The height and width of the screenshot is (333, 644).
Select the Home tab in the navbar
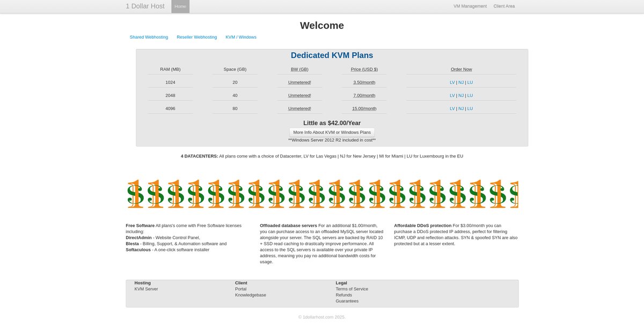pyautogui.click(x=180, y=6)
